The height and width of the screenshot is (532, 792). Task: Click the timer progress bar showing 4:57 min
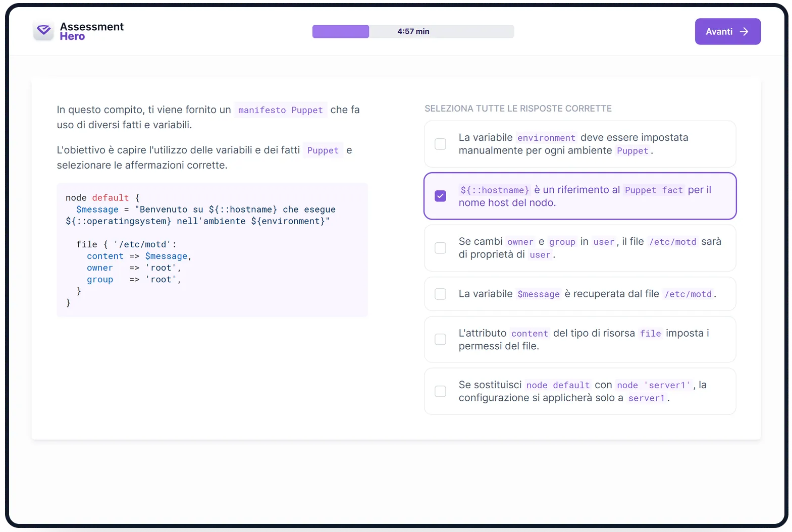click(413, 31)
